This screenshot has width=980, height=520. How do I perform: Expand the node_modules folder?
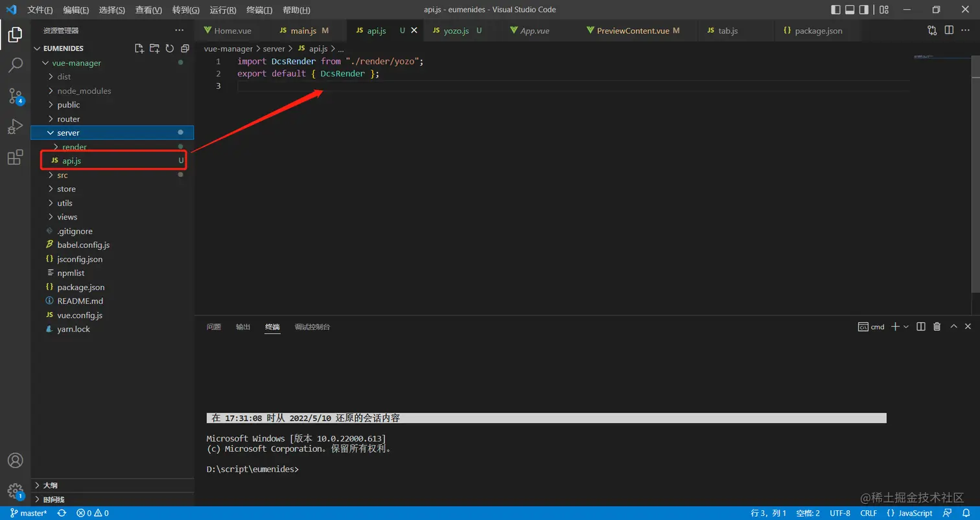[112, 91]
